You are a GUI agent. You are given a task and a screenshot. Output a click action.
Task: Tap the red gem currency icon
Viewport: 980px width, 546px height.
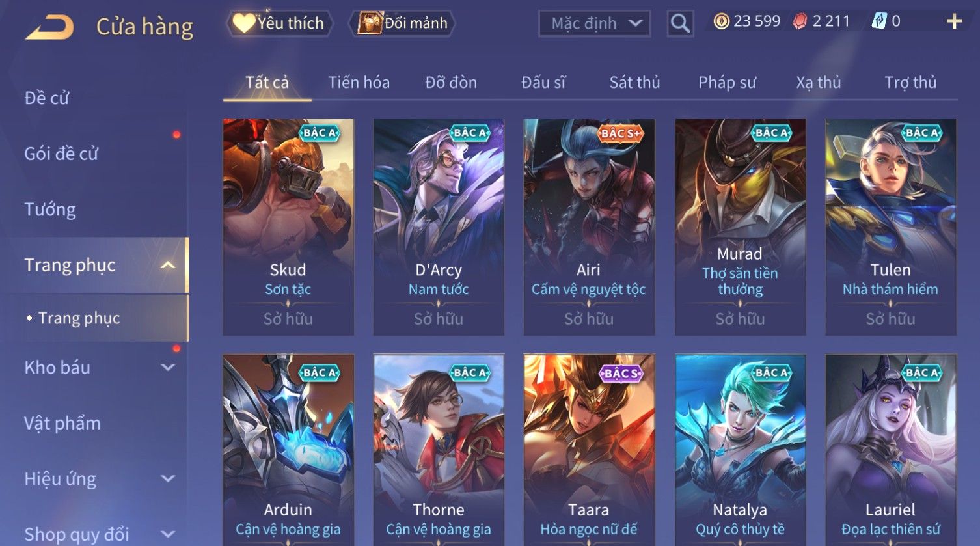(x=800, y=22)
